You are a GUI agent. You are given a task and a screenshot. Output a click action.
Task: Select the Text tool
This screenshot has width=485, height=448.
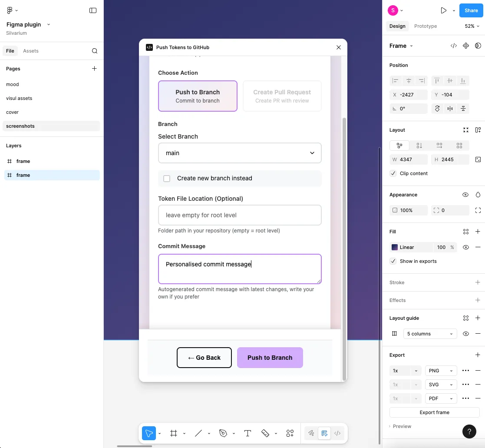click(x=247, y=433)
